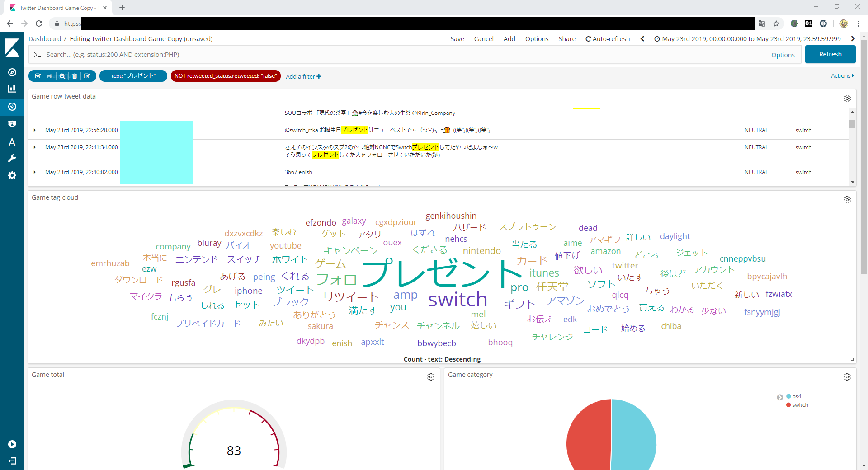Click the invert magnifier icon in filter actions
868x470 pixels.
pyautogui.click(x=62, y=76)
